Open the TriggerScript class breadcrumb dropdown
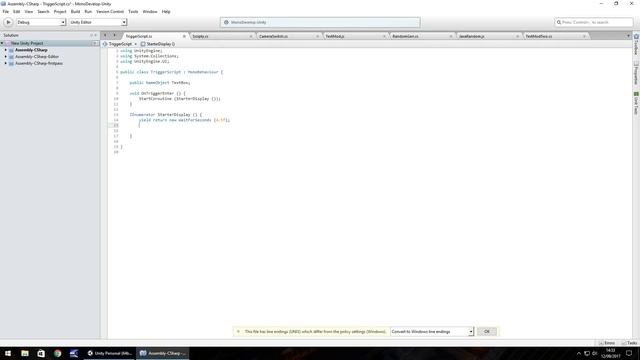 point(120,44)
